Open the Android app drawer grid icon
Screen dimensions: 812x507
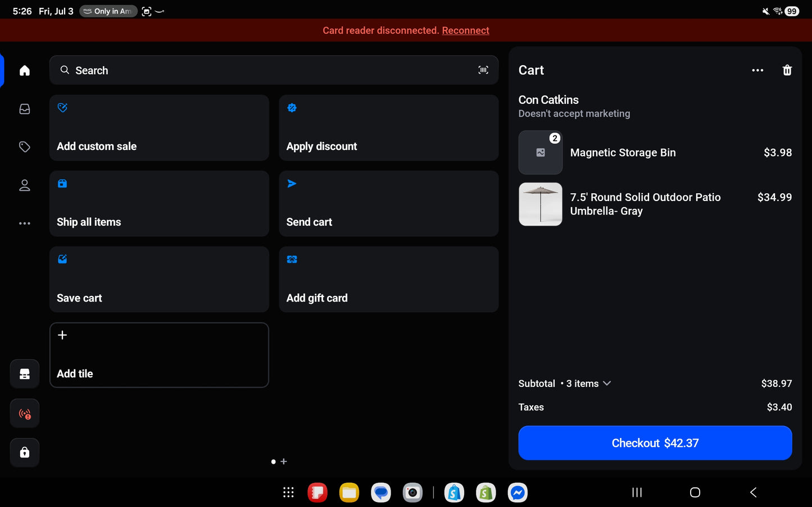288,492
